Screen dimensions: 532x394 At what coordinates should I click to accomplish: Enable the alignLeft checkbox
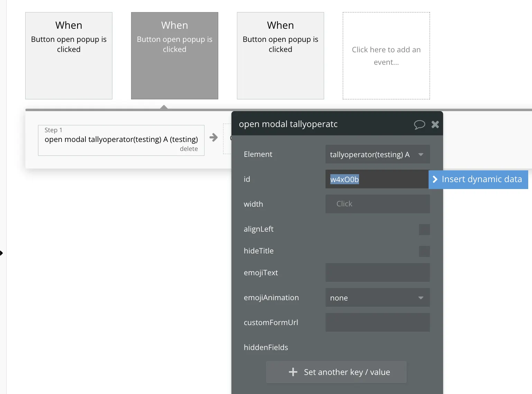point(424,230)
